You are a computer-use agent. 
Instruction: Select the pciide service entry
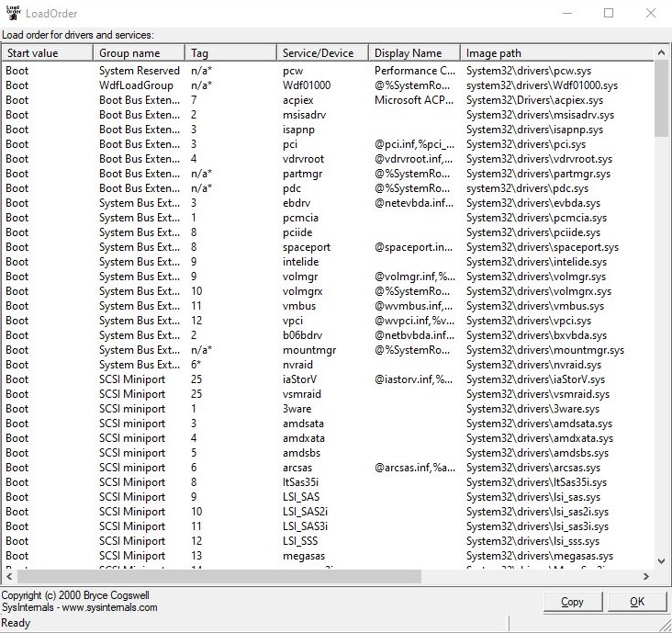pos(297,232)
